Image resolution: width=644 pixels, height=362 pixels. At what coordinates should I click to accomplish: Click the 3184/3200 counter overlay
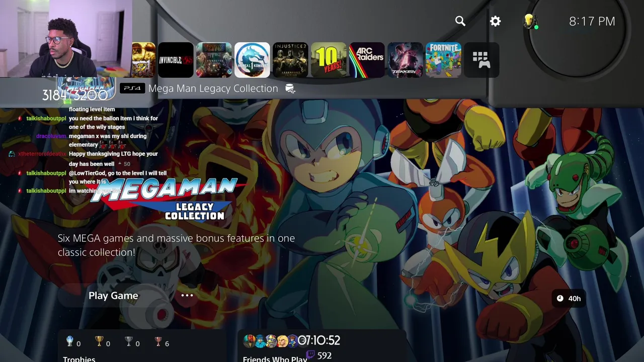coord(74,95)
